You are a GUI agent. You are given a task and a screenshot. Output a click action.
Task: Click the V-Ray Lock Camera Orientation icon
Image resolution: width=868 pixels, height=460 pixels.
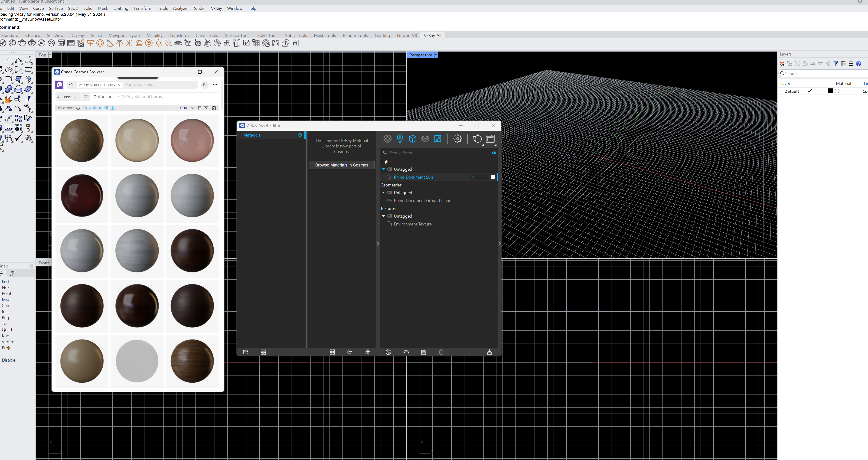pyautogui.click(x=295, y=43)
